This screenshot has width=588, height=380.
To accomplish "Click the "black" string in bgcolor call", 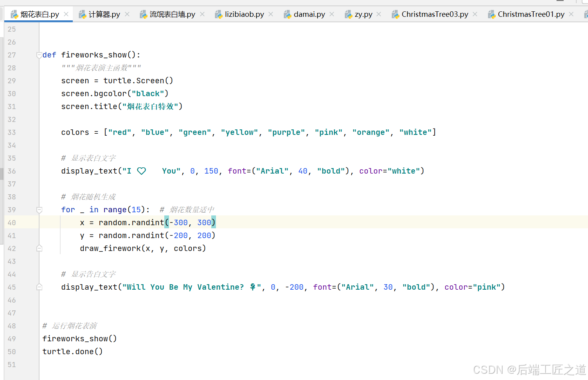I will click(148, 94).
